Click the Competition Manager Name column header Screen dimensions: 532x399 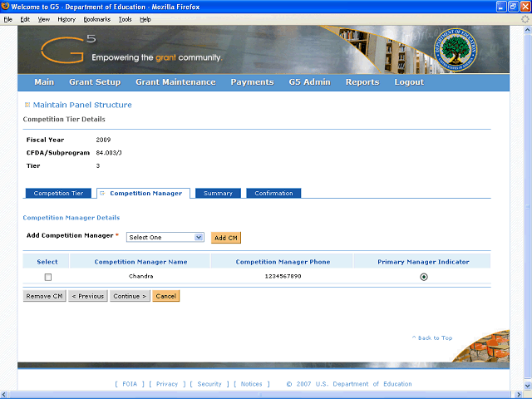click(x=140, y=262)
